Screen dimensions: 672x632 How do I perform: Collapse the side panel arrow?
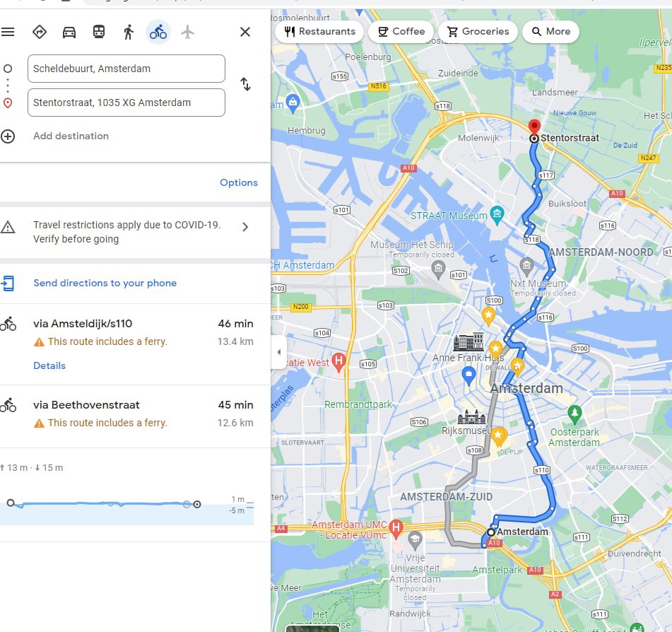[x=278, y=352]
